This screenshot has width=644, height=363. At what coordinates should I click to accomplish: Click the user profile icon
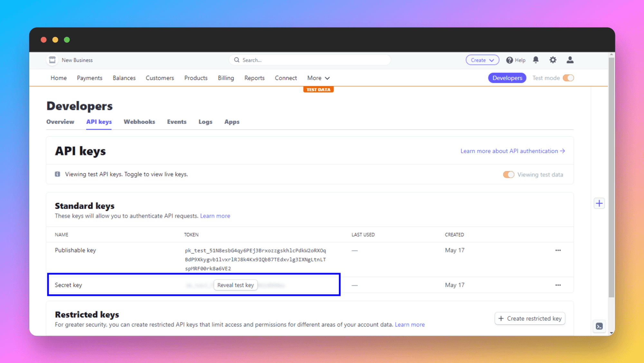[x=570, y=60]
